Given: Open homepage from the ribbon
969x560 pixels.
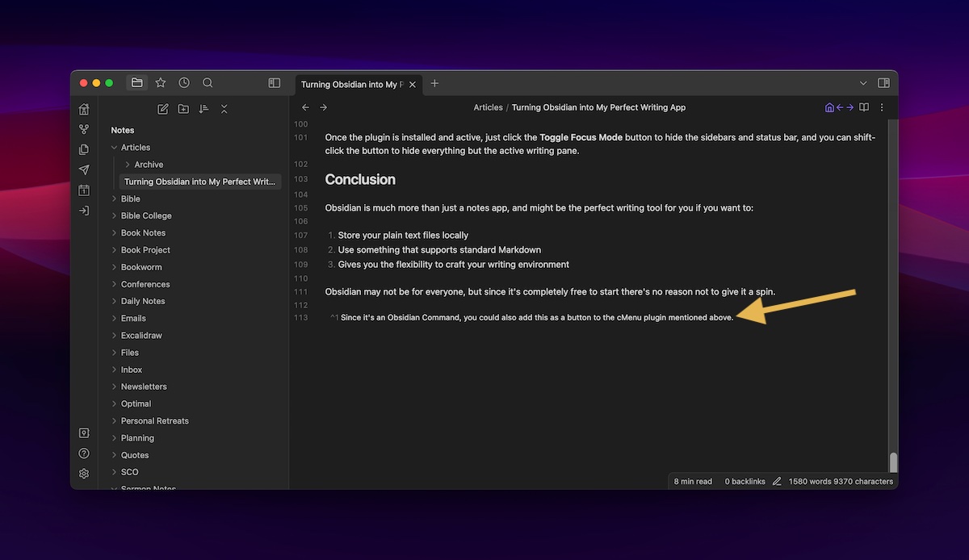Looking at the screenshot, I should [x=84, y=109].
